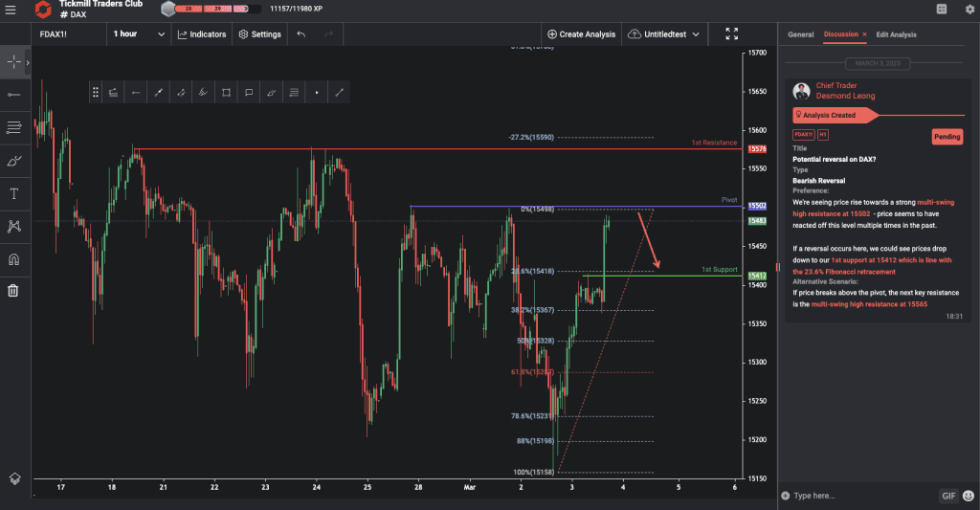Screen dimensions: 980x510
Task: Grab the floating toolbar drag handle
Action: [x=96, y=93]
